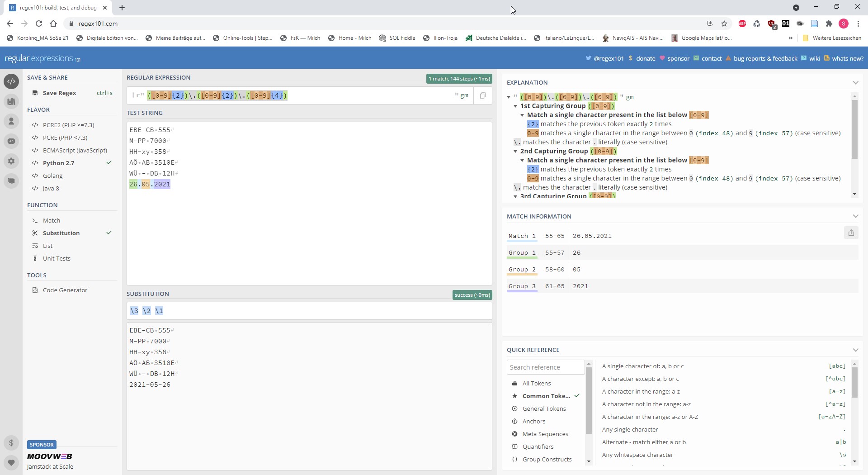Open Anchors reference category

pyautogui.click(x=534, y=421)
